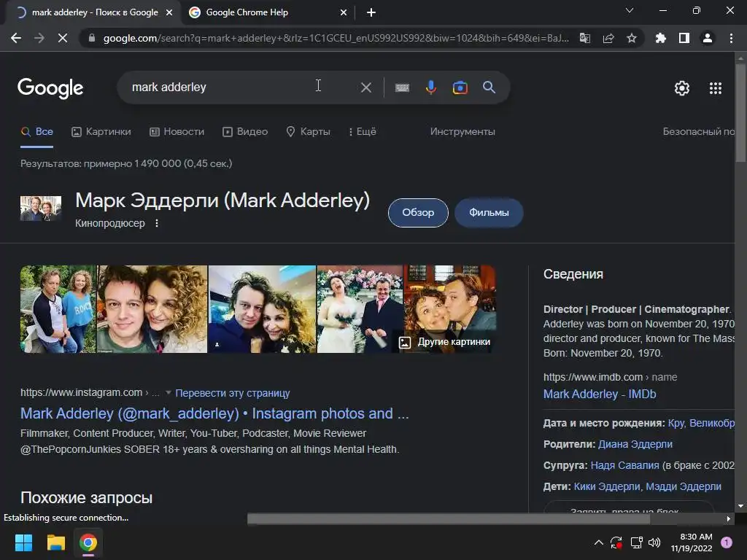
Task: Open a new browser tab
Action: tap(371, 12)
